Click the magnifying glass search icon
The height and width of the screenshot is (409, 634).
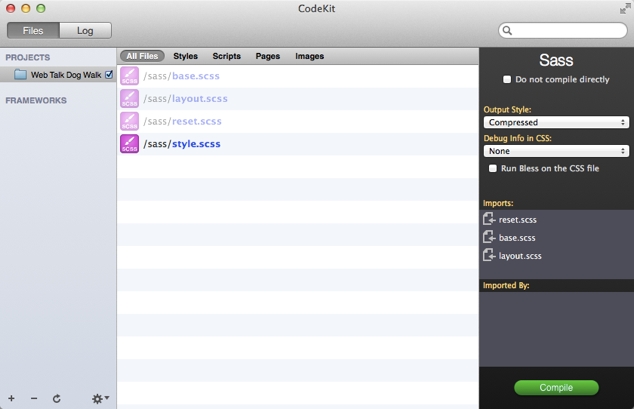pos(507,30)
